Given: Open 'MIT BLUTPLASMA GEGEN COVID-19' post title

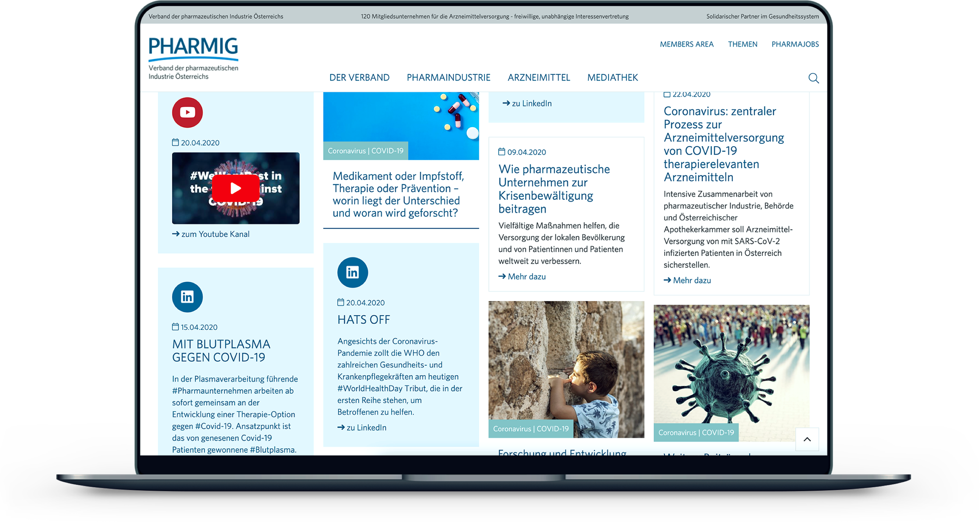Looking at the screenshot, I should [221, 351].
